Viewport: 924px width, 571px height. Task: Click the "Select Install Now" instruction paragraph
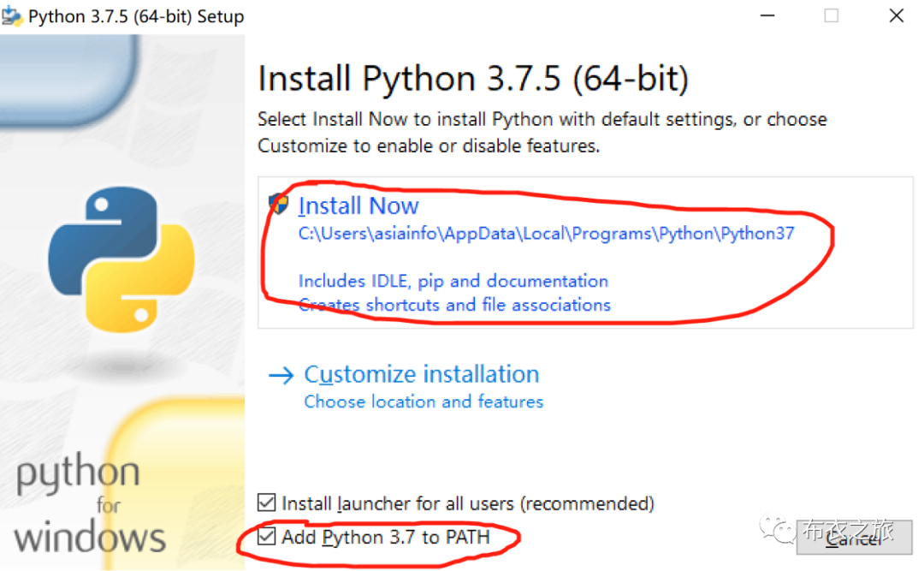[542, 133]
